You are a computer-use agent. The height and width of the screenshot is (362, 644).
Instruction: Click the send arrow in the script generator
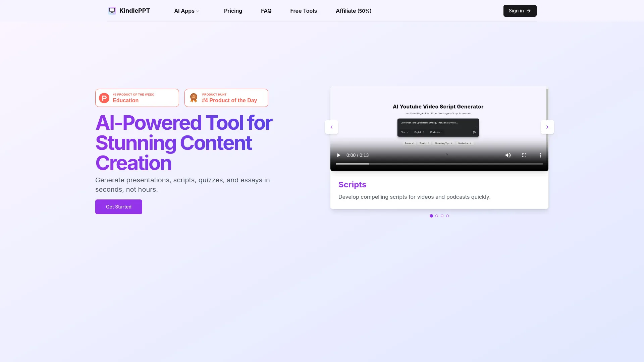pyautogui.click(x=475, y=132)
